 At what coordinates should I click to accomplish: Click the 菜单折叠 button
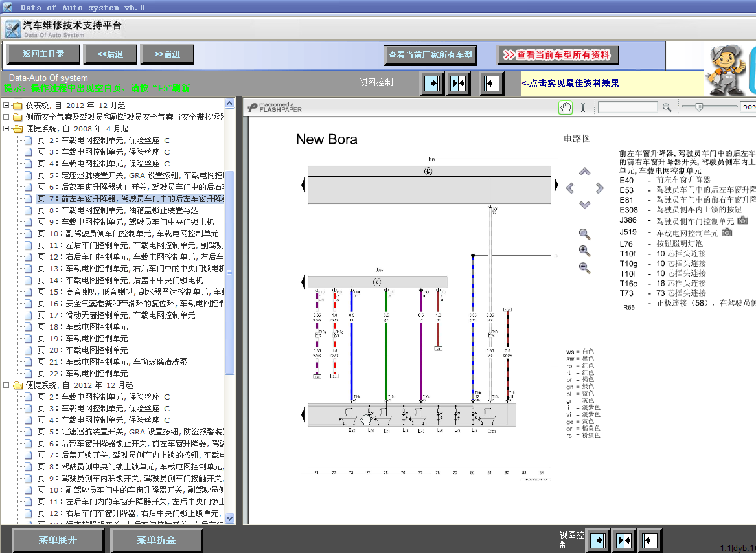click(x=156, y=540)
